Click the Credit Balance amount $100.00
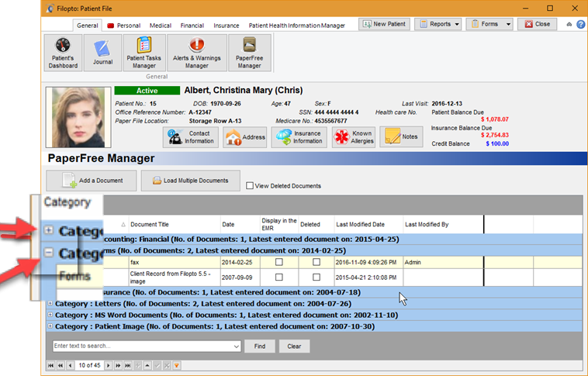Viewport: 588px width, 376px height. [x=497, y=143]
